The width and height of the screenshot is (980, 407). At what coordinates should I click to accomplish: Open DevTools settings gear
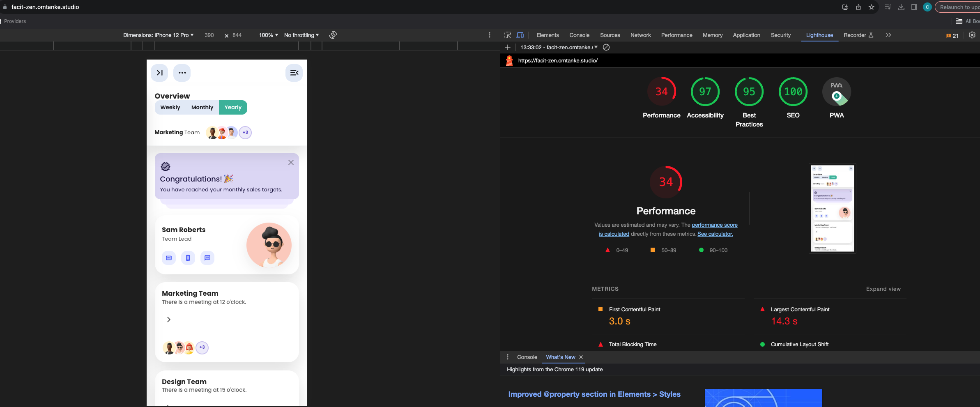coord(972,35)
